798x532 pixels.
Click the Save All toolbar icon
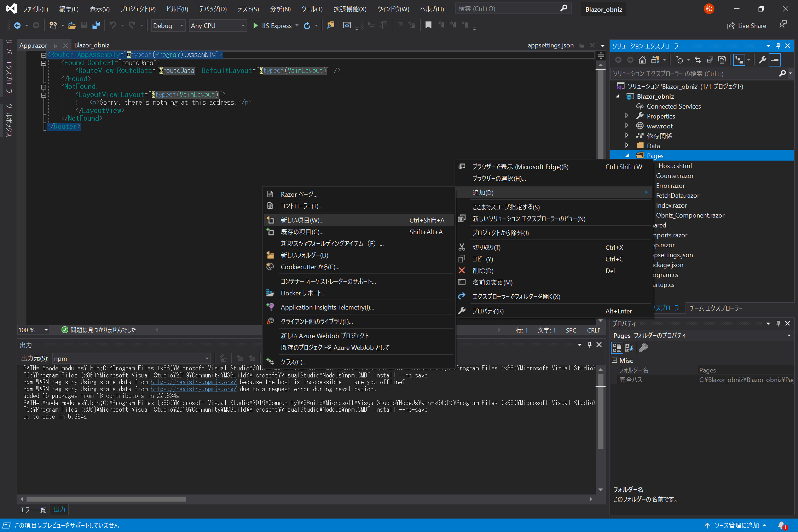click(x=96, y=25)
